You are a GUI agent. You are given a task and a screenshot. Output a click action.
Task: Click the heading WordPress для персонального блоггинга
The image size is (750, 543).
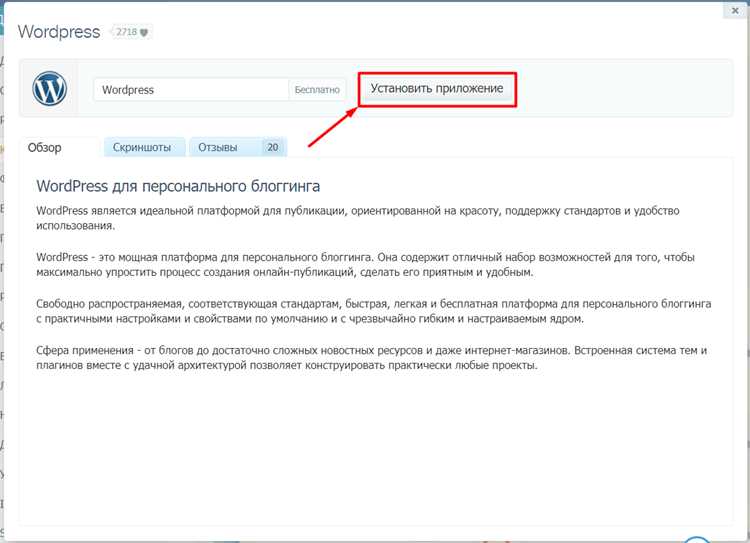coord(178,186)
